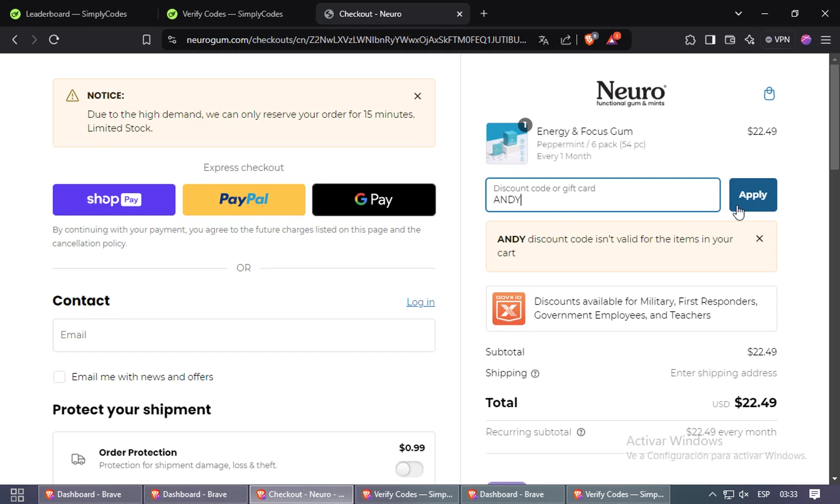Pay with Google Pay

(374, 200)
